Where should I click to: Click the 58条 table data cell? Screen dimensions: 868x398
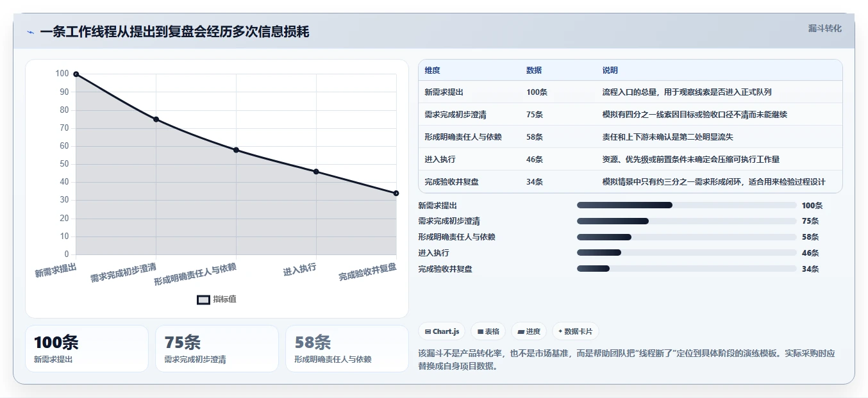(535, 137)
